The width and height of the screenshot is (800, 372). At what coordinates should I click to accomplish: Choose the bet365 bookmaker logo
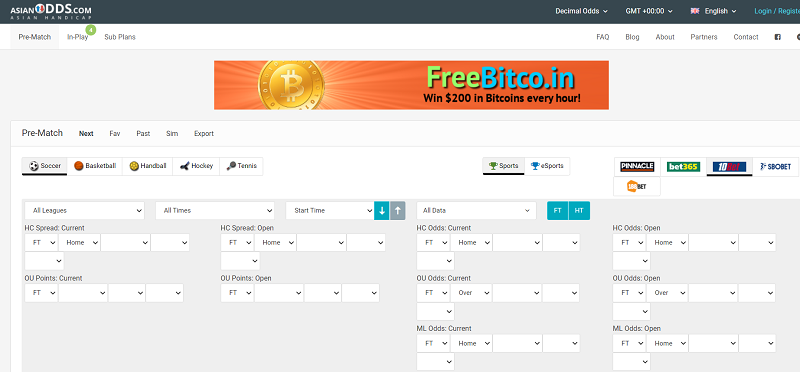click(x=683, y=166)
